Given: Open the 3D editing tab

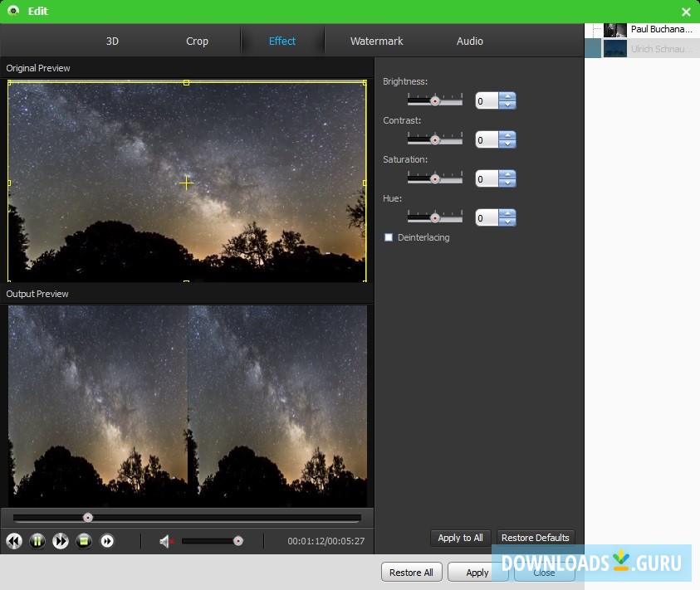Looking at the screenshot, I should (112, 41).
